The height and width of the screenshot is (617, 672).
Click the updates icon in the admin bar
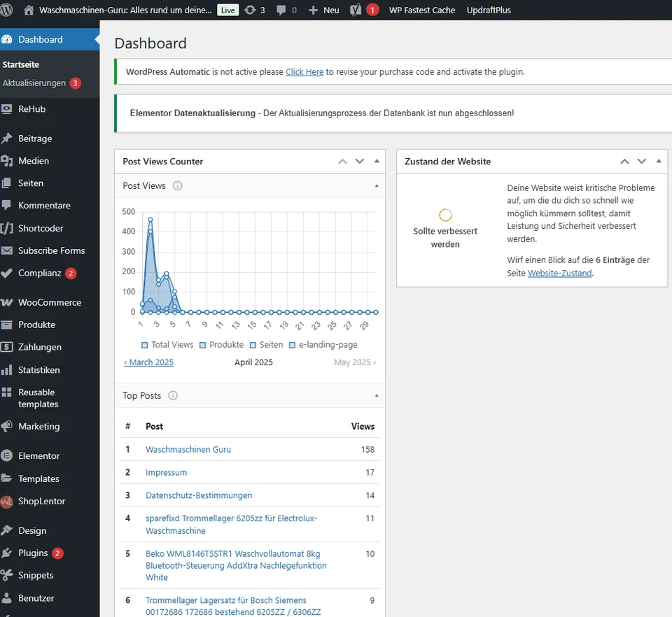click(250, 10)
